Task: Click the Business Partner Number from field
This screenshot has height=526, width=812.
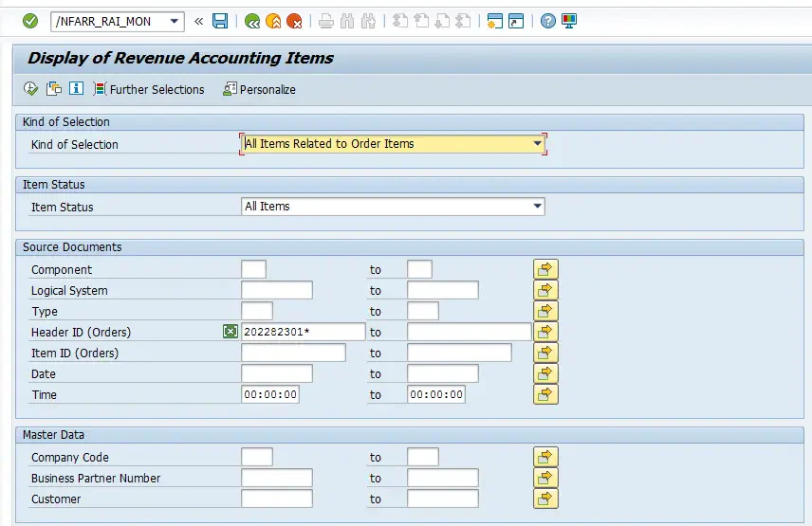Action: click(x=277, y=478)
